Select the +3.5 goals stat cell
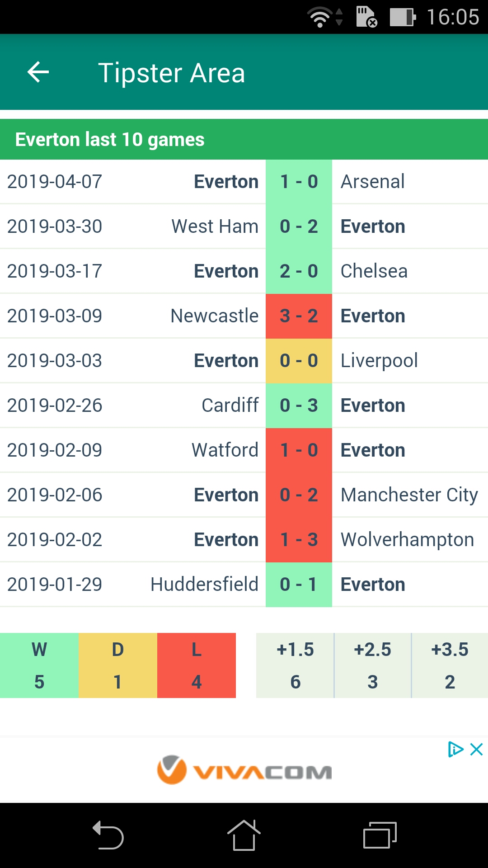The height and width of the screenshot is (868, 488). [450, 665]
